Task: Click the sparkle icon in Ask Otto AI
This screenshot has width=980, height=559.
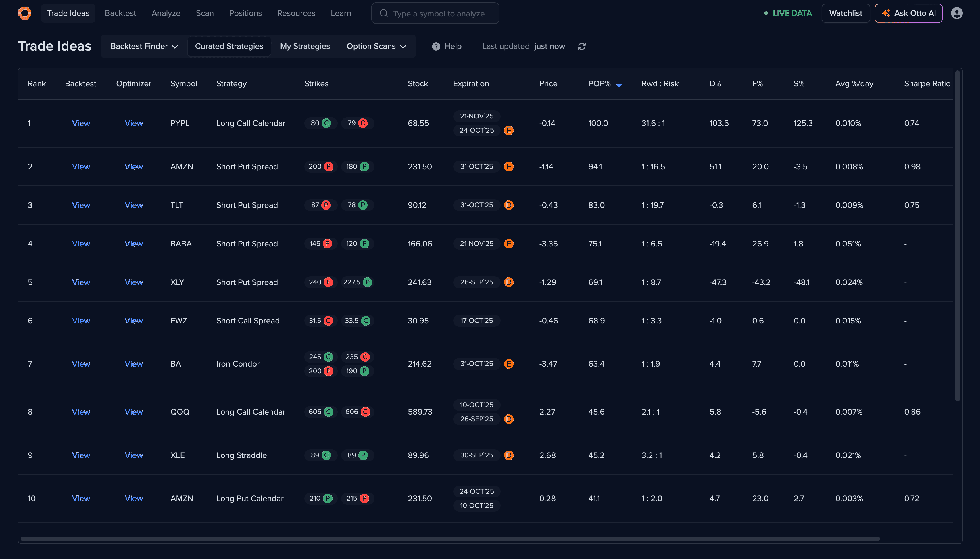Action: click(886, 13)
